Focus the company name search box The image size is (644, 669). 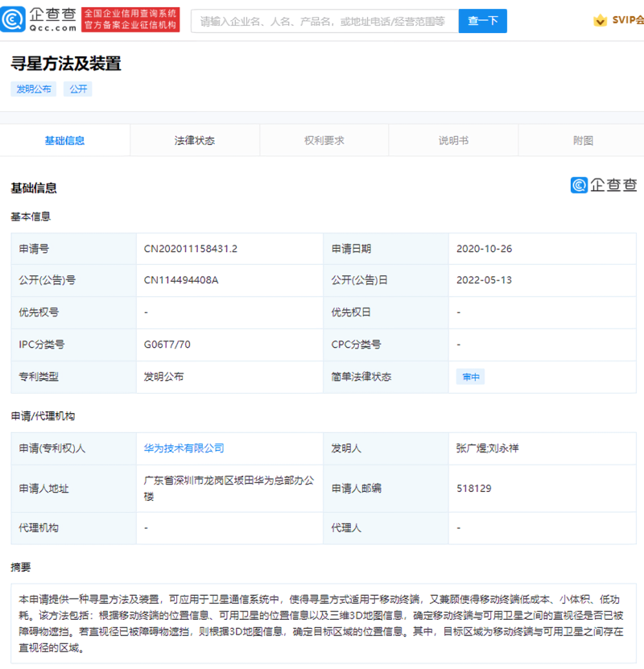pyautogui.click(x=325, y=21)
